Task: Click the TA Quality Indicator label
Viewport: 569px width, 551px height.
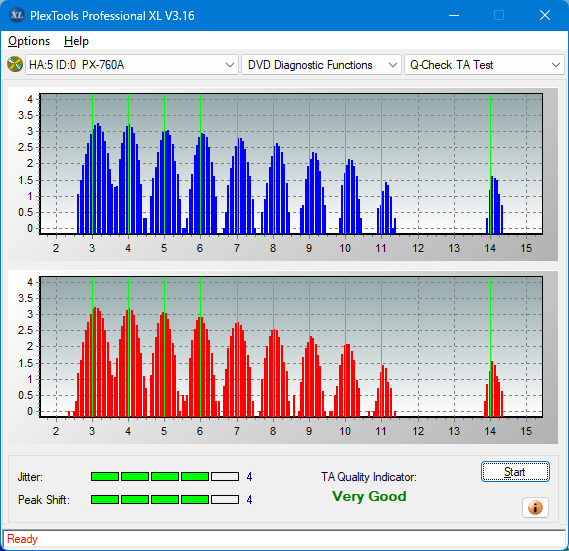Action: 369,477
